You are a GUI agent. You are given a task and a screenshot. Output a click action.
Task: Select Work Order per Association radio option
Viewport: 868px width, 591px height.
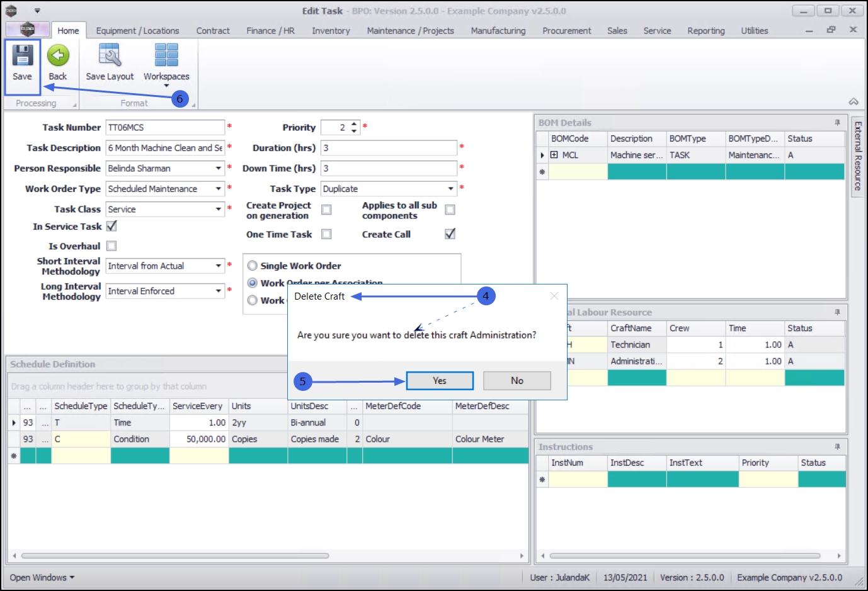click(253, 283)
